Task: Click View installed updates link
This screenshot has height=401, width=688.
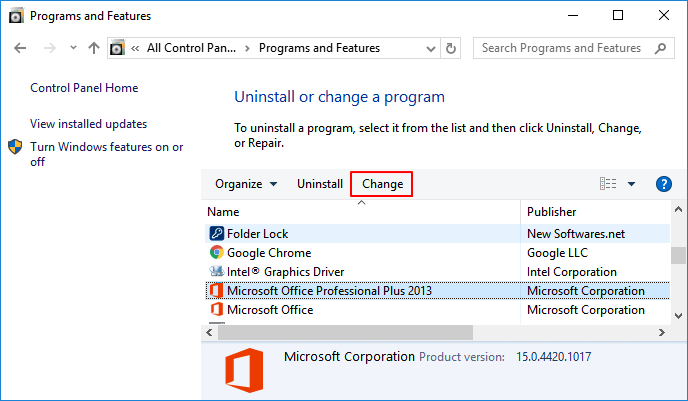Action: pos(88,124)
